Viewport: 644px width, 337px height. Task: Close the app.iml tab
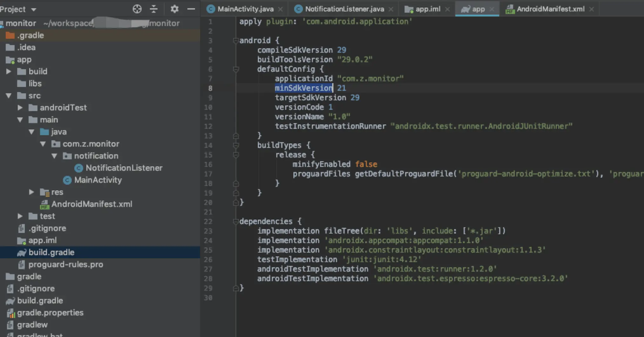447,9
